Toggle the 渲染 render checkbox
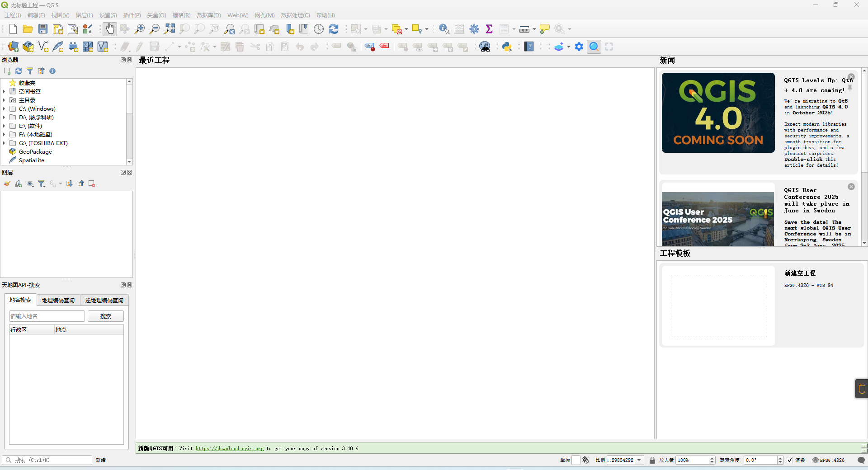This screenshot has height=470, width=868. click(790, 460)
